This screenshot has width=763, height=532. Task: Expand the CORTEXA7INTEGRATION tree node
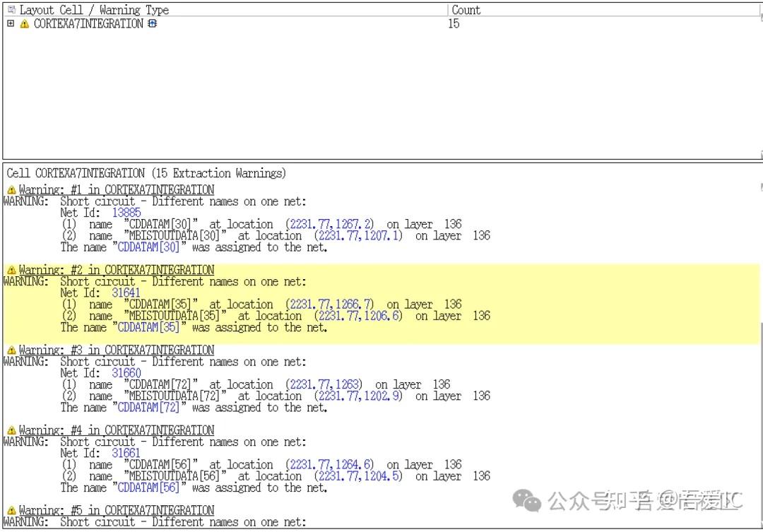tap(11, 23)
